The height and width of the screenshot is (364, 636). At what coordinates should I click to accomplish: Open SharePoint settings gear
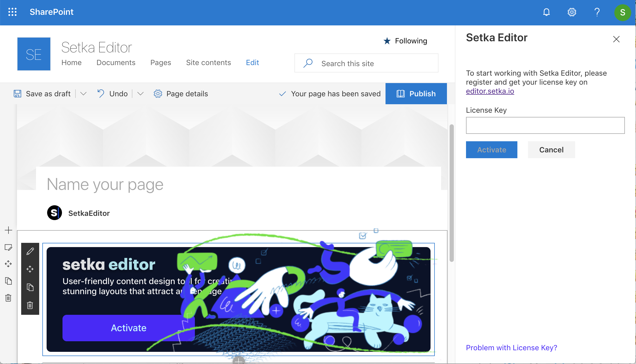pyautogui.click(x=572, y=12)
